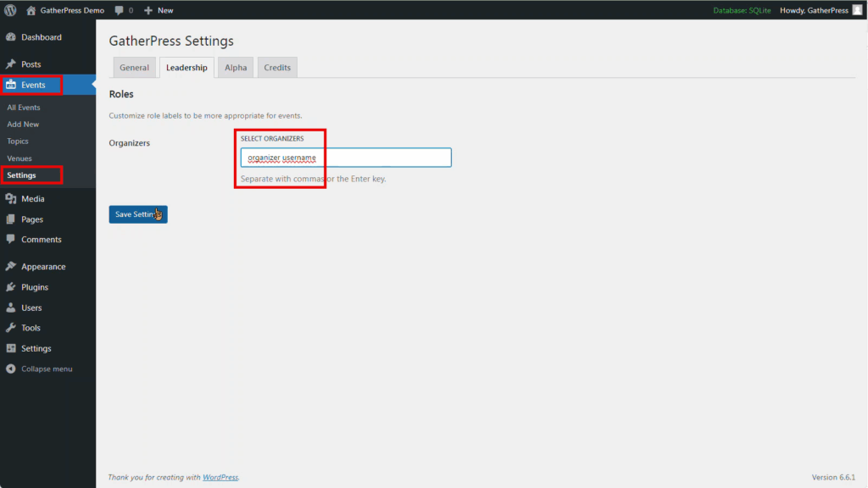Open the GatherPress Demo home icon

click(31, 10)
